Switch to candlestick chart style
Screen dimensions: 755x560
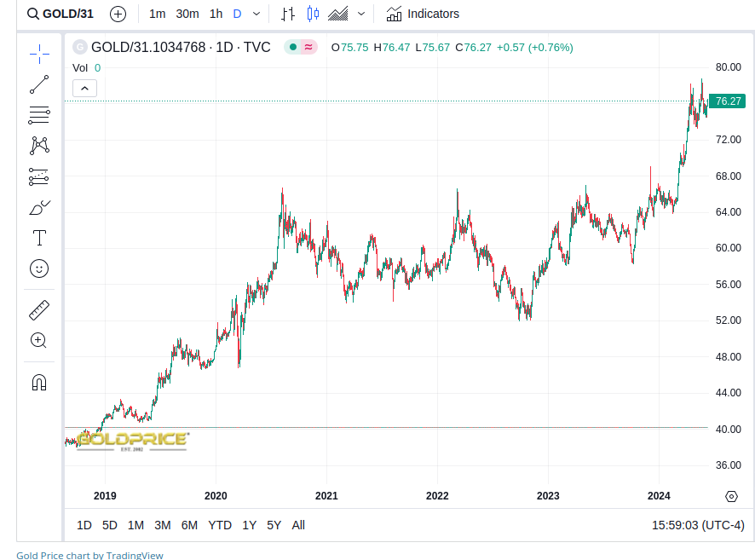tap(313, 14)
